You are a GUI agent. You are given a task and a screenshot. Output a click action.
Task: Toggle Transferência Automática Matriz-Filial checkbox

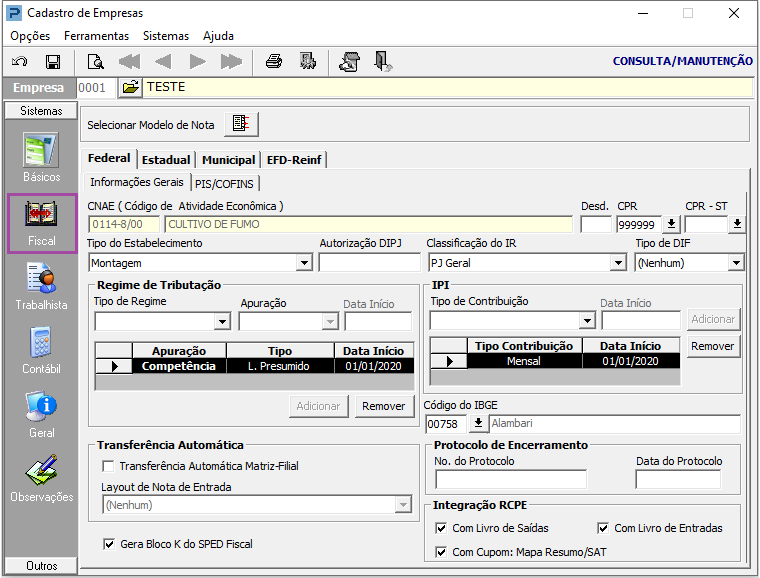coord(108,466)
